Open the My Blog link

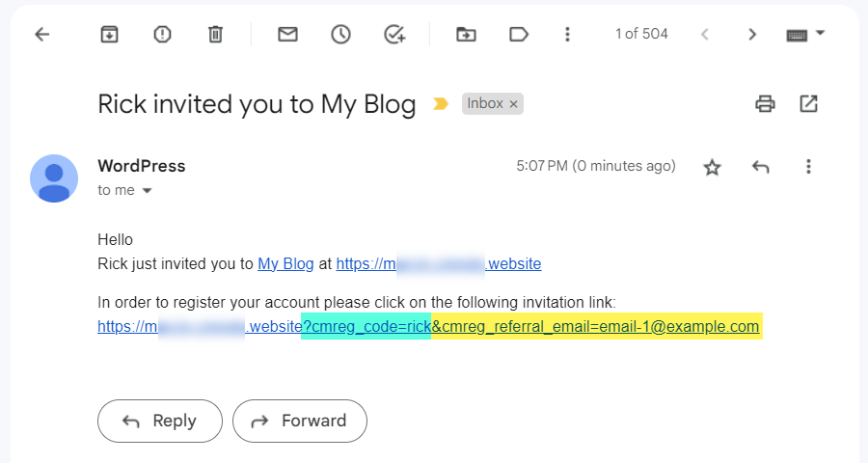285,263
